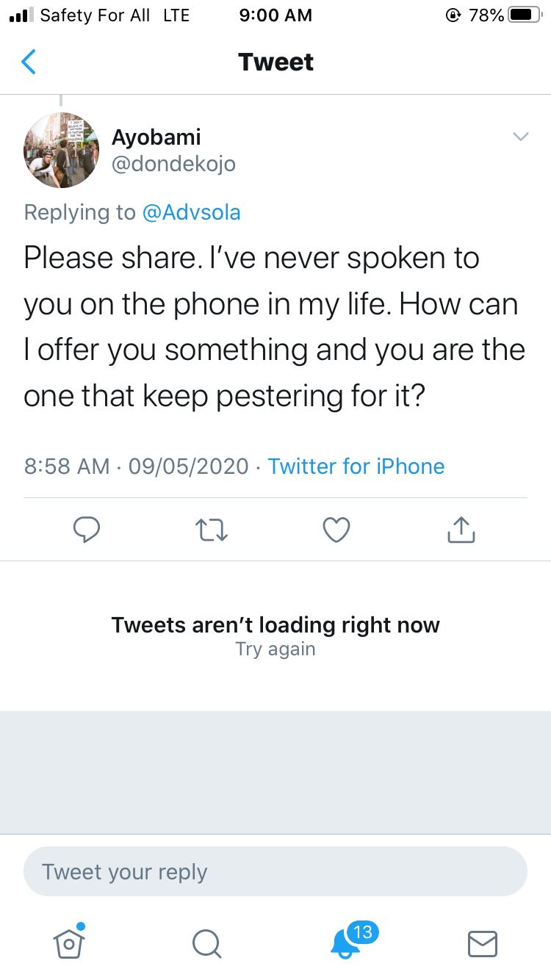Tap the reply speech bubble icon

(87, 530)
